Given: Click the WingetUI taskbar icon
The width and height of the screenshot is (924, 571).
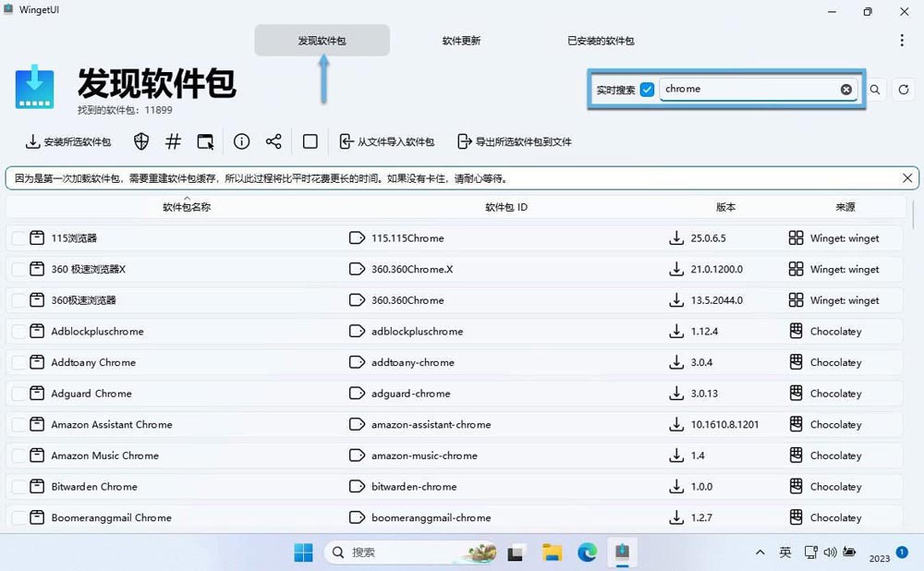Looking at the screenshot, I should 622,553.
